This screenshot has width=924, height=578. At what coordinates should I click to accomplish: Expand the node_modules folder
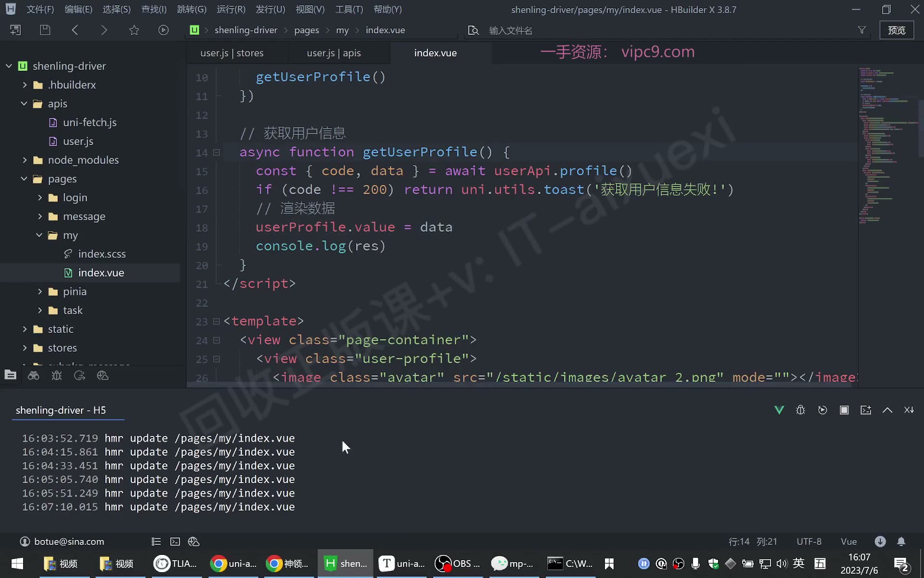pos(24,160)
